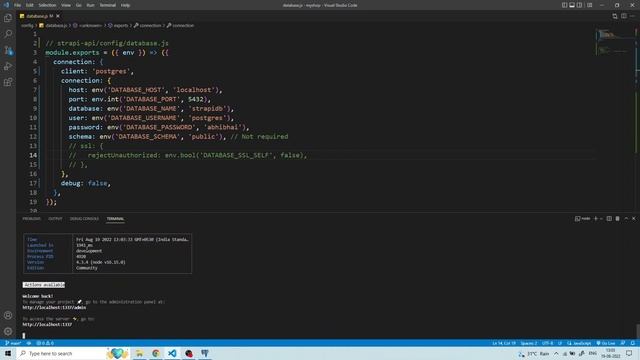Screen dimensions: 640x360
Task: Click the main branch status item
Action: [x=13, y=343]
